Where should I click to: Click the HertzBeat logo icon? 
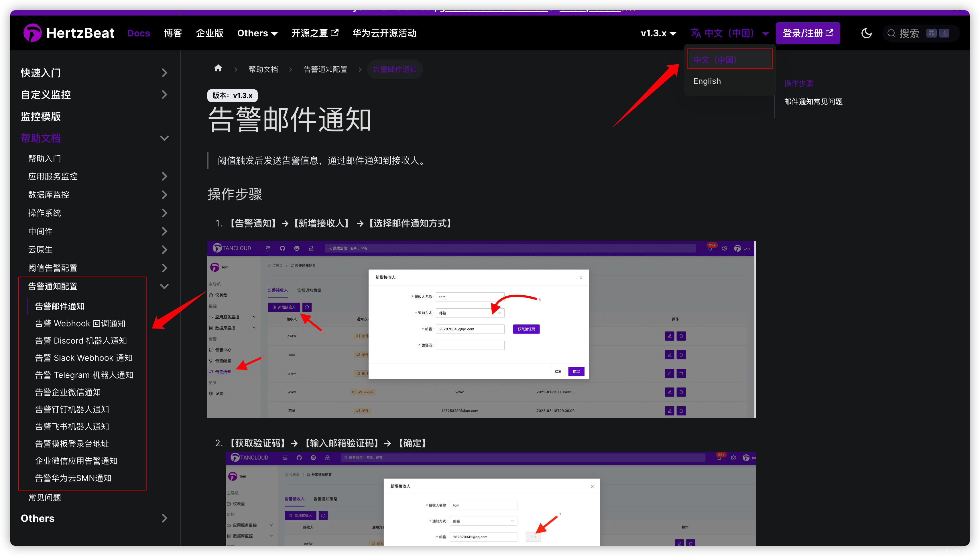(32, 33)
